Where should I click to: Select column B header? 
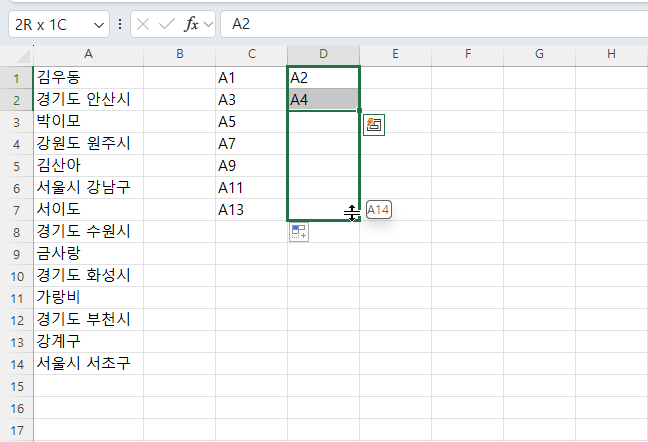pyautogui.click(x=180, y=54)
